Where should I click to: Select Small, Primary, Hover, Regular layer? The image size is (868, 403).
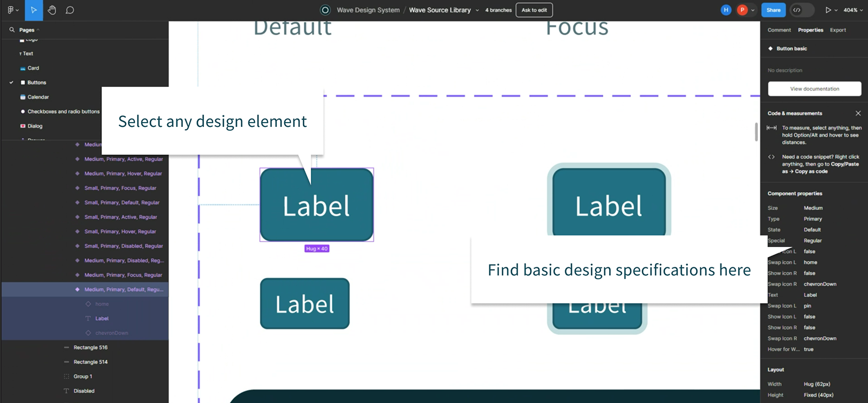[120, 232]
